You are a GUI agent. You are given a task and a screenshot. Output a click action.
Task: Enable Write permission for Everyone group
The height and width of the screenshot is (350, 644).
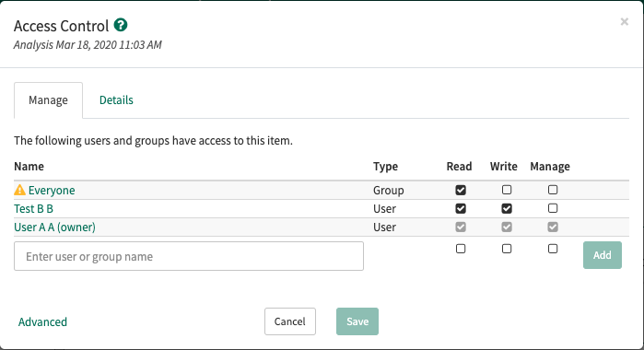click(507, 190)
